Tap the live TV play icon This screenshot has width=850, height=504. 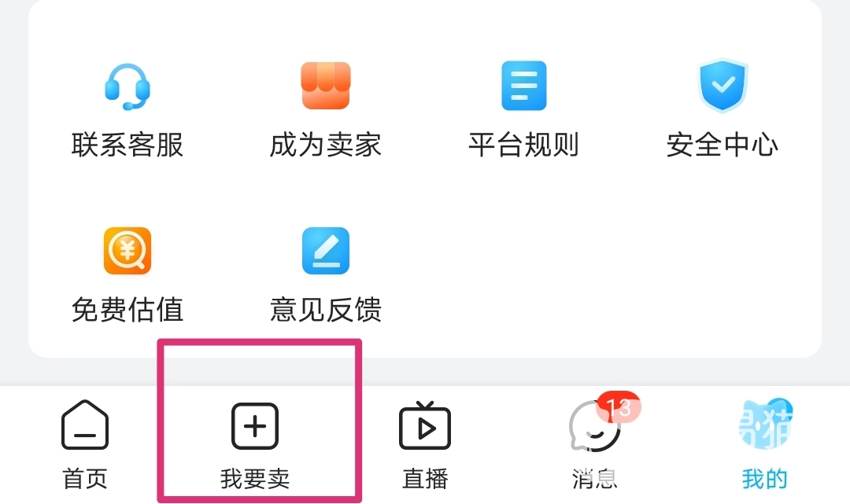pos(425,425)
